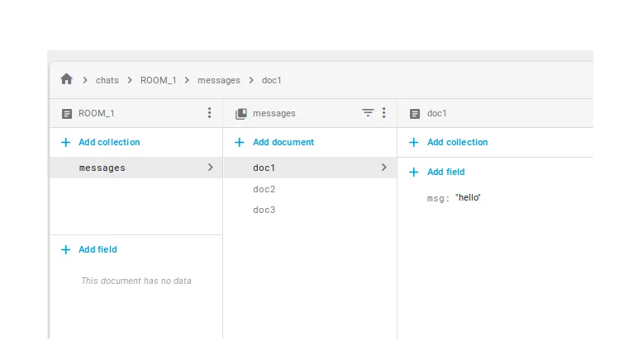Select doc3 in the messages list

pyautogui.click(x=264, y=210)
